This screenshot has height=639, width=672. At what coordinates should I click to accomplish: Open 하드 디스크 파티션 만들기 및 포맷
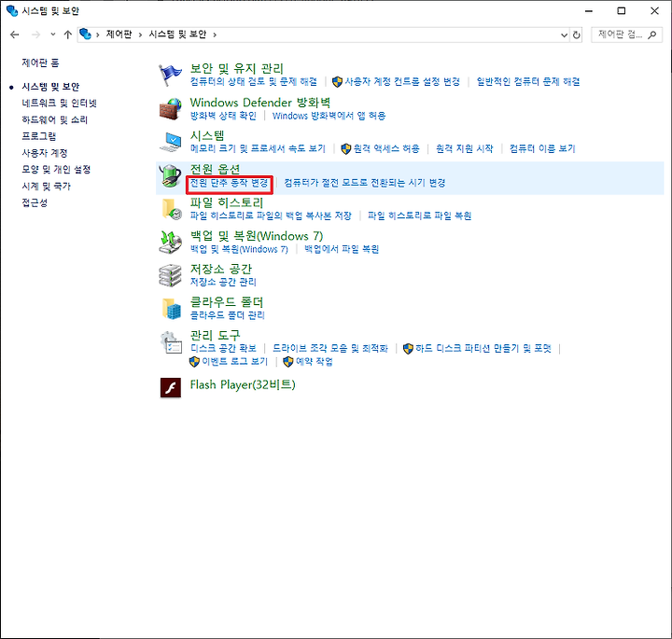[x=483, y=348]
